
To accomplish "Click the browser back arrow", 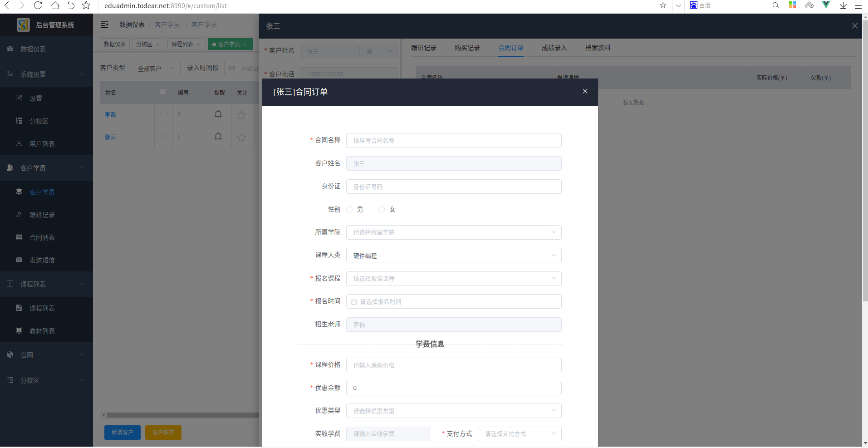I will pos(7,5).
